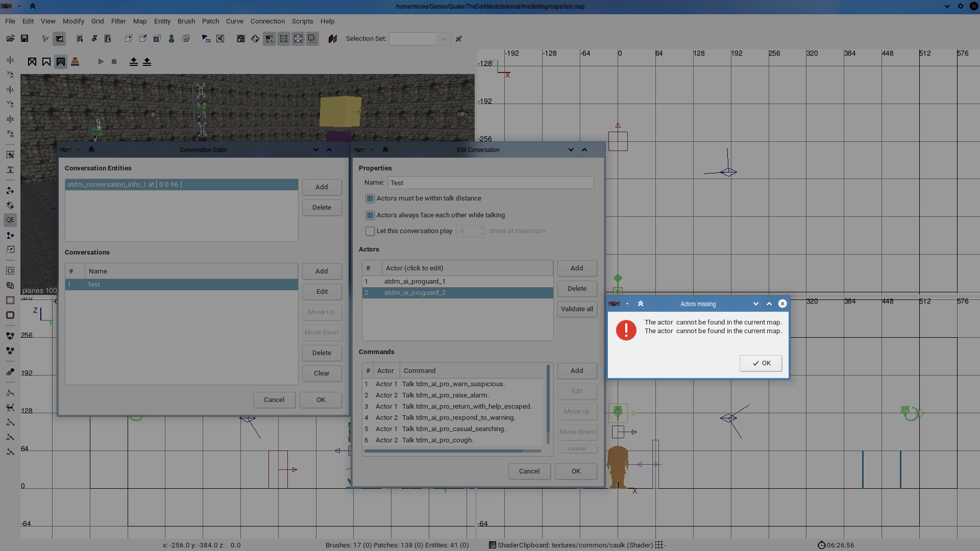
Task: Open the Scripts menu
Action: pos(302,21)
